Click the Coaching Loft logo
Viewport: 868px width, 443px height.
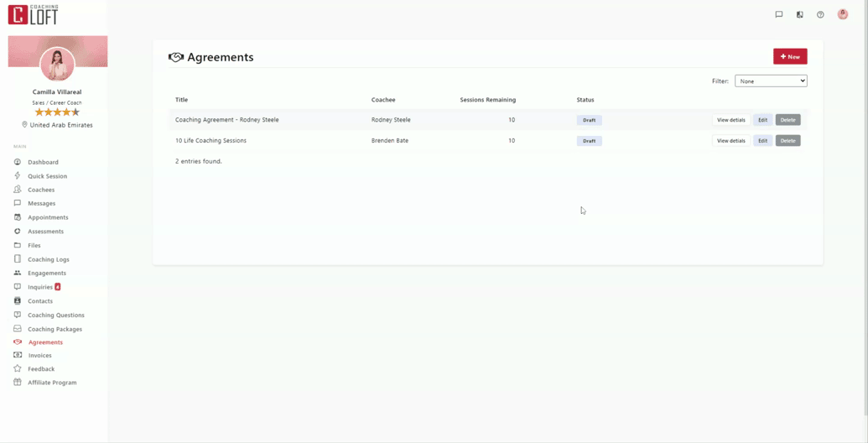(x=34, y=14)
